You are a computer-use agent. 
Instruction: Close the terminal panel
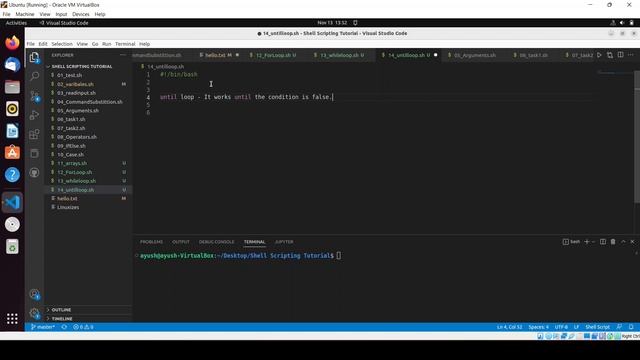click(633, 242)
